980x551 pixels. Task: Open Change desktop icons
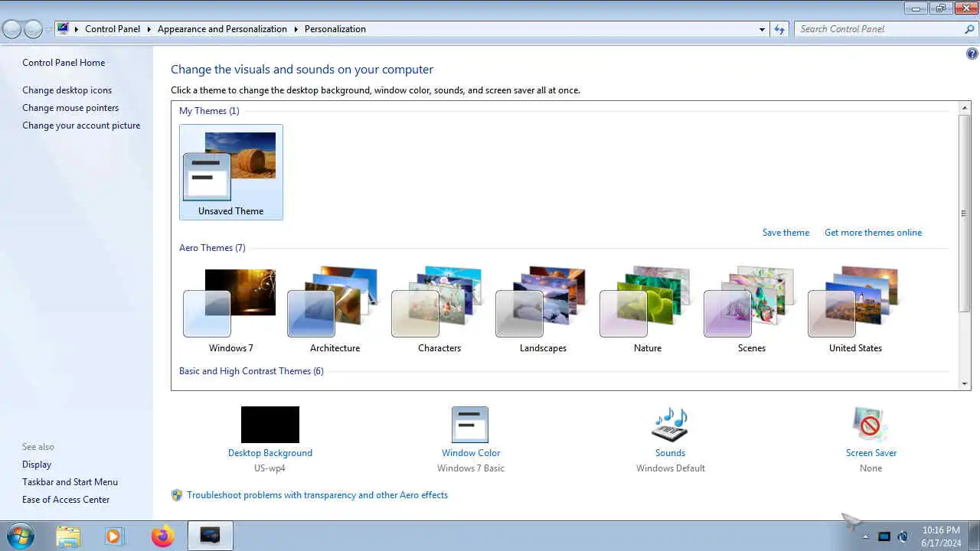[67, 90]
